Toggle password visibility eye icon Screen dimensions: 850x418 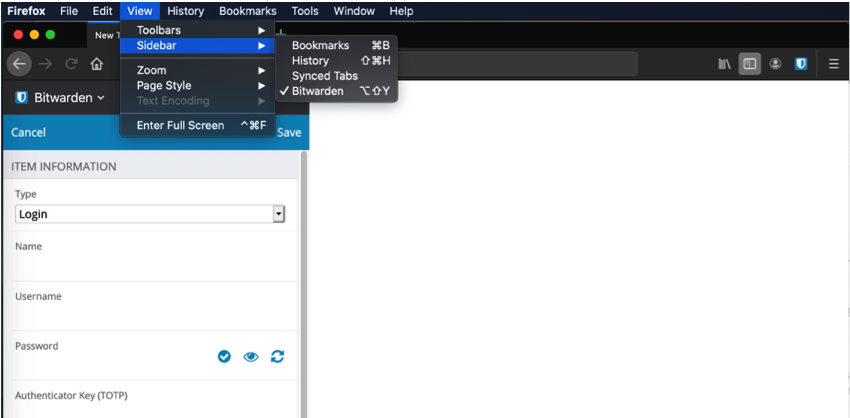coord(251,356)
